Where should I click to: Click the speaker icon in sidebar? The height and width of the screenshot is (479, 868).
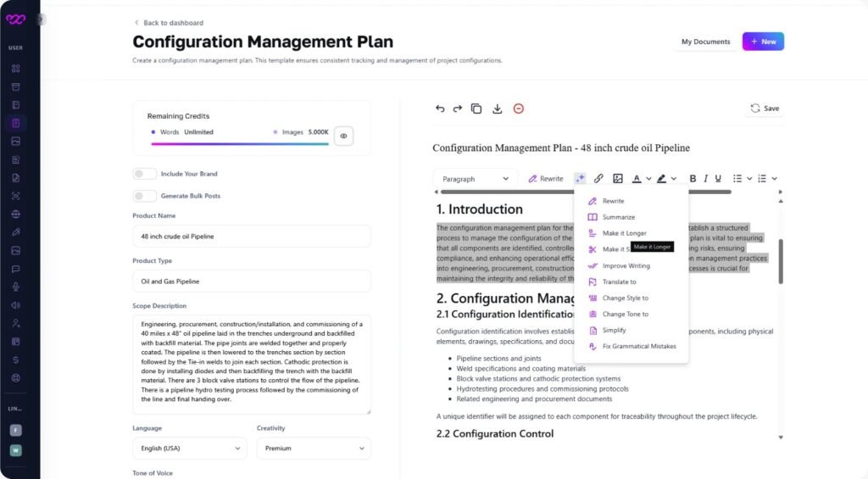(15, 305)
